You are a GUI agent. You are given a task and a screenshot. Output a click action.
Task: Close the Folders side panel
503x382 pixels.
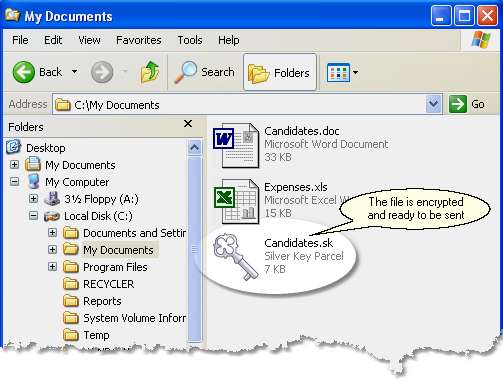[x=188, y=124]
